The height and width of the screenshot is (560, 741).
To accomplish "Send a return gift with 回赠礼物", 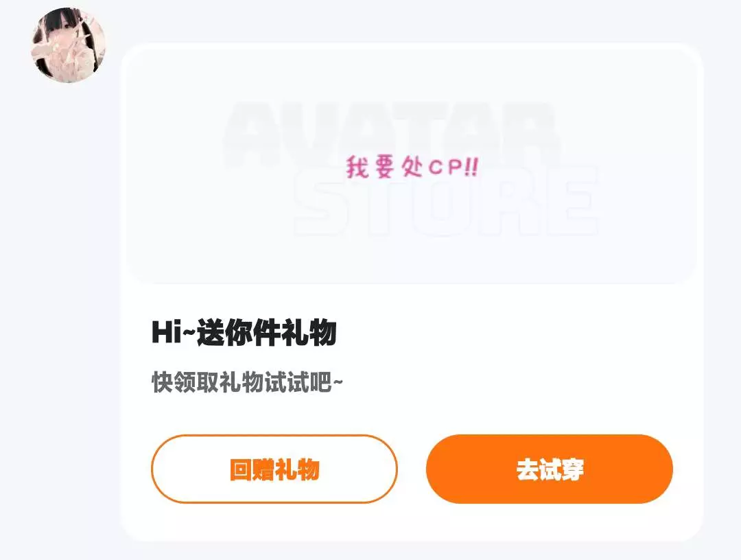I will (x=274, y=469).
